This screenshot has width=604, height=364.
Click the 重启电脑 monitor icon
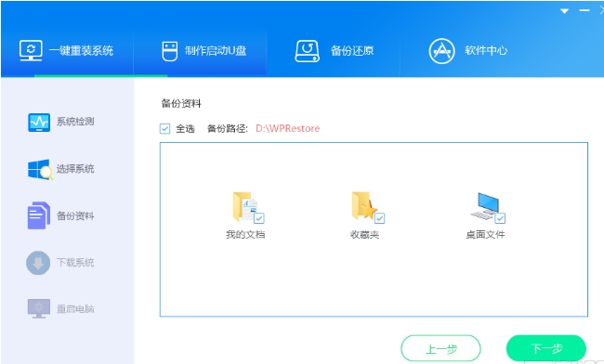(39, 308)
